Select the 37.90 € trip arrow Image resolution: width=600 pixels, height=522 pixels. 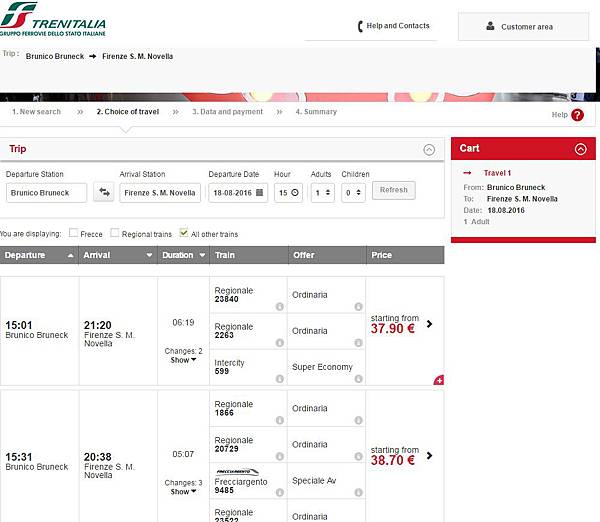[x=429, y=324]
